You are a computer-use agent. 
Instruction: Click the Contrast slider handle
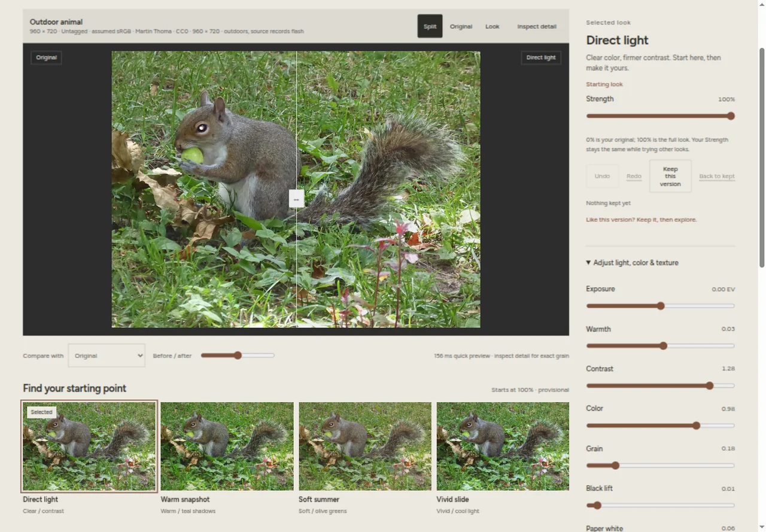[710, 386]
